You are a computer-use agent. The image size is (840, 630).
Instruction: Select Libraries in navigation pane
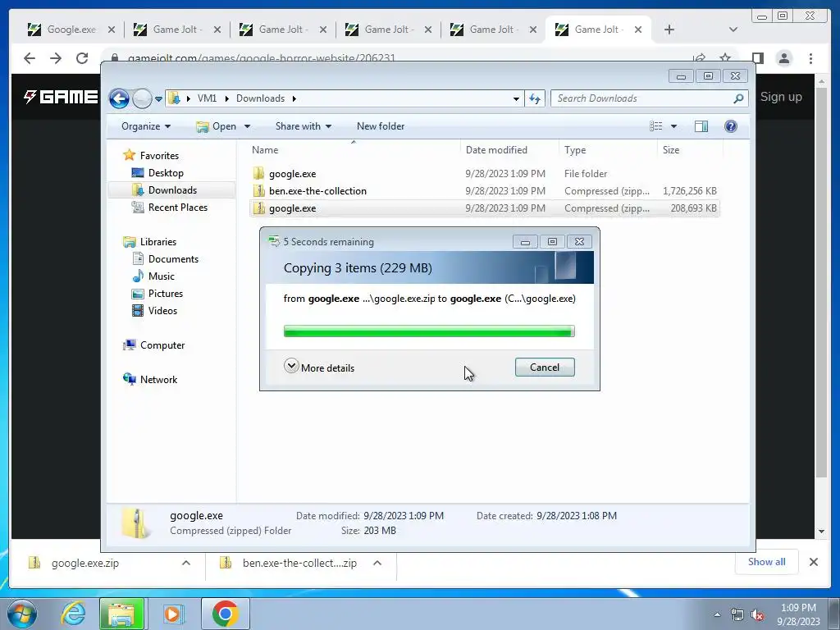(x=157, y=242)
